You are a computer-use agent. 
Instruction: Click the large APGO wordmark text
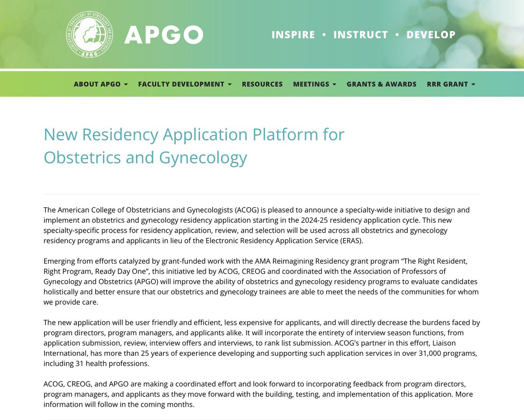click(164, 35)
